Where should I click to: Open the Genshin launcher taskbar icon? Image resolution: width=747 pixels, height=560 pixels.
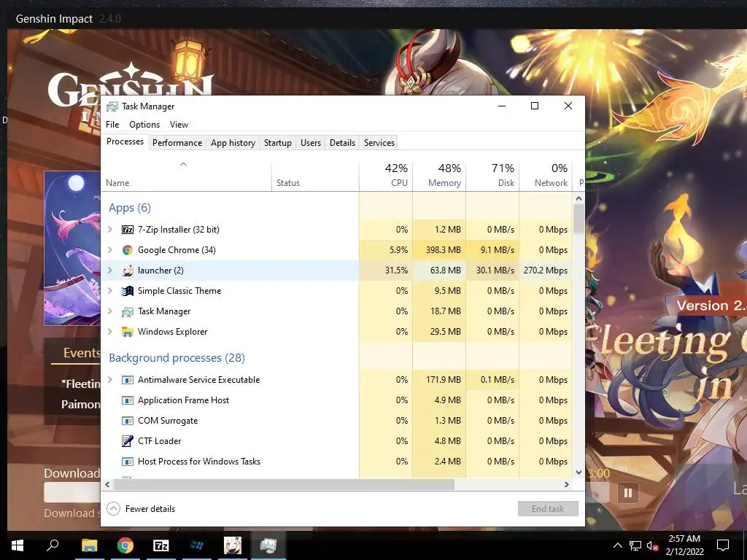coord(233,545)
